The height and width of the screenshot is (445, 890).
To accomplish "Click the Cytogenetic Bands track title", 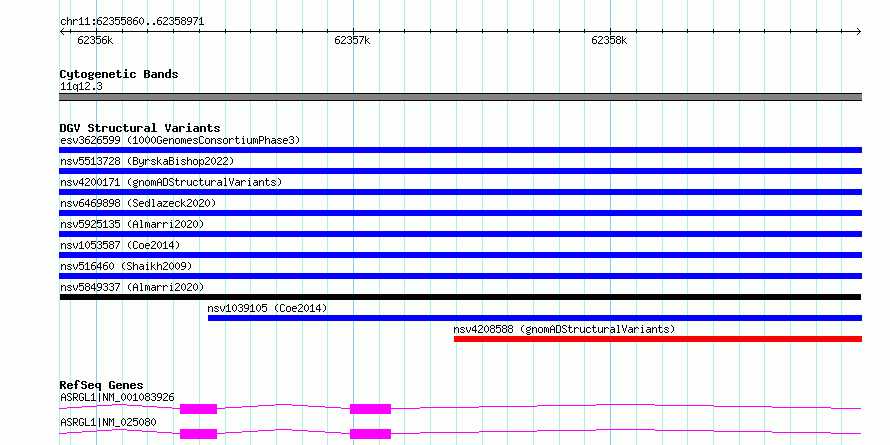I will 119,74.
